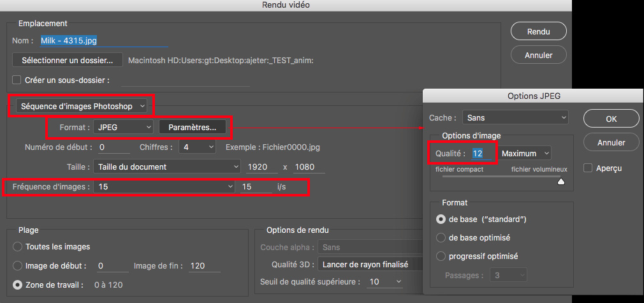Viewport: 644px width, 303px height.
Task: Open the Cache dropdown set to Sans
Action: (x=515, y=117)
